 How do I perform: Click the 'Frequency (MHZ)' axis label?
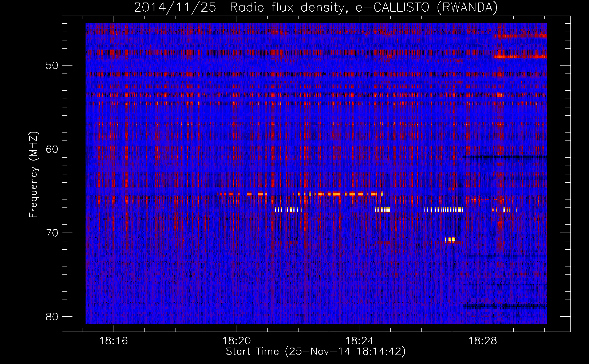(33, 175)
